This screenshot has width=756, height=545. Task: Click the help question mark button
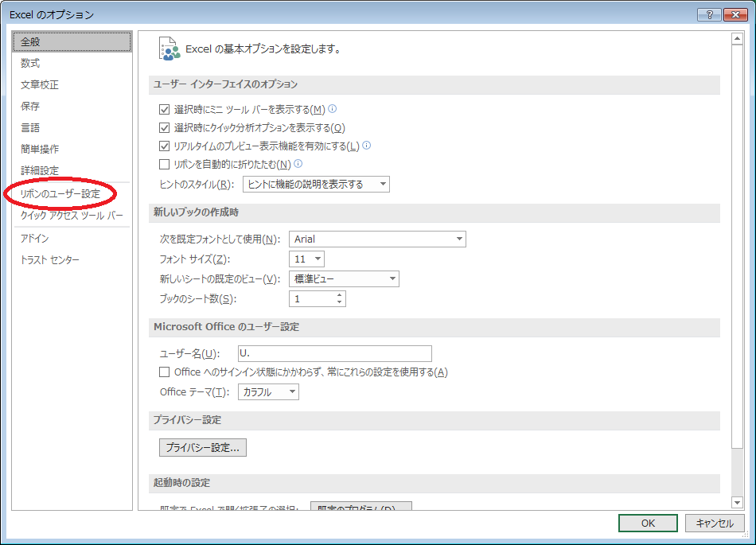pyautogui.click(x=708, y=14)
